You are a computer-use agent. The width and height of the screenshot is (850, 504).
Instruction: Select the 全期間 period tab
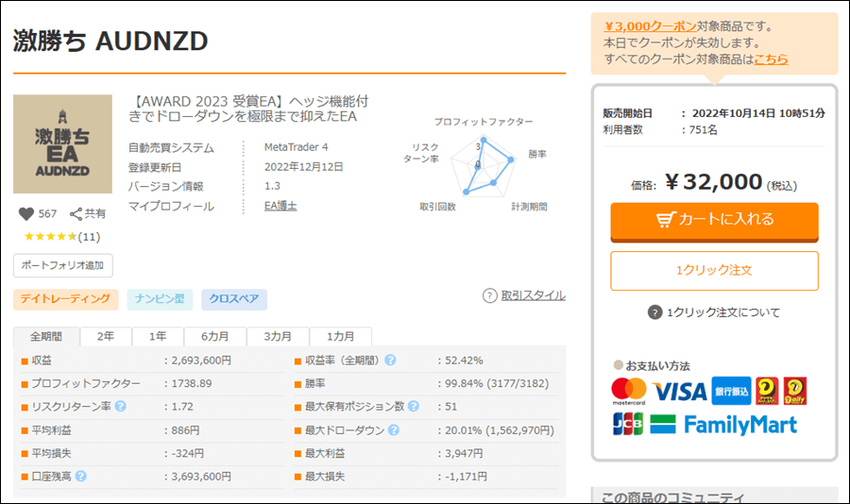click(46, 336)
